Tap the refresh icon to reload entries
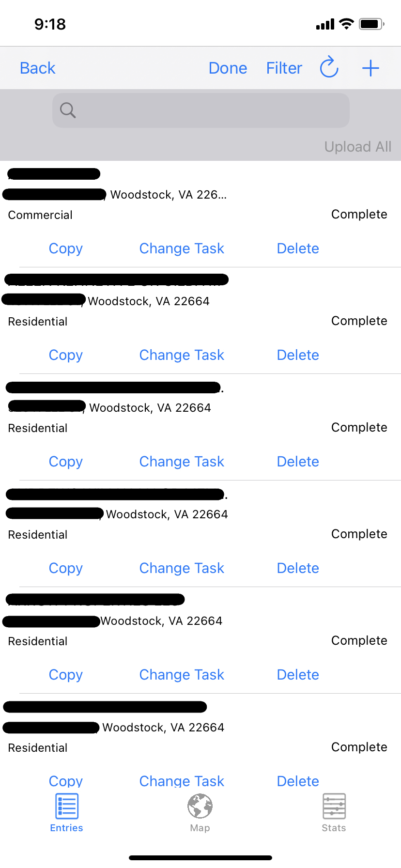401x868 pixels. [x=329, y=68]
